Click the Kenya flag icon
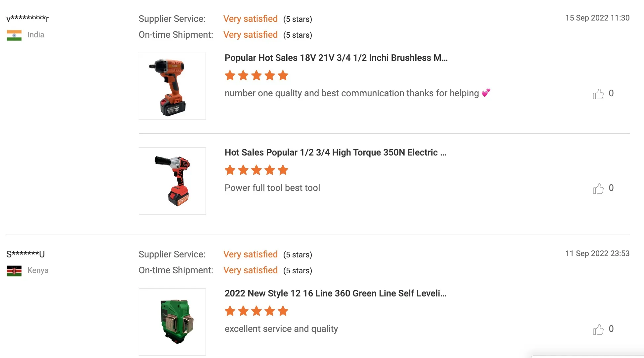 coord(14,271)
